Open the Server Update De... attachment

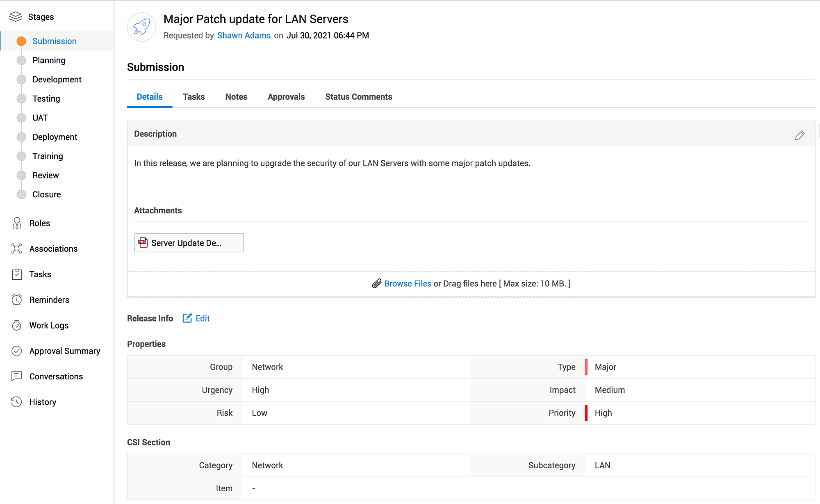click(189, 243)
